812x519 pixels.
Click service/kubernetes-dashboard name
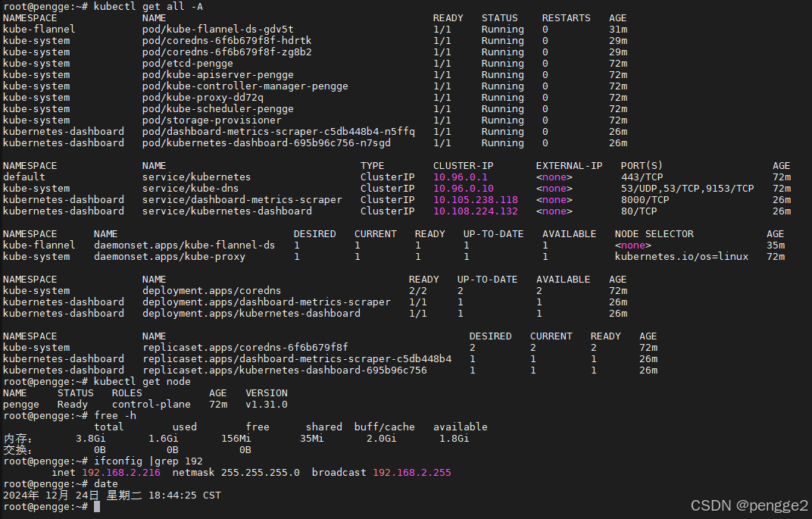point(227,211)
